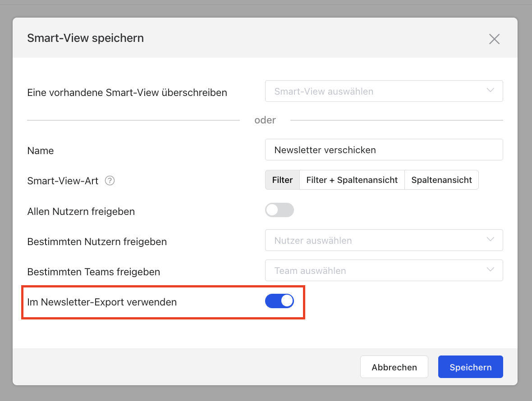Click the chevron arrow in Team auswählen

point(491,270)
